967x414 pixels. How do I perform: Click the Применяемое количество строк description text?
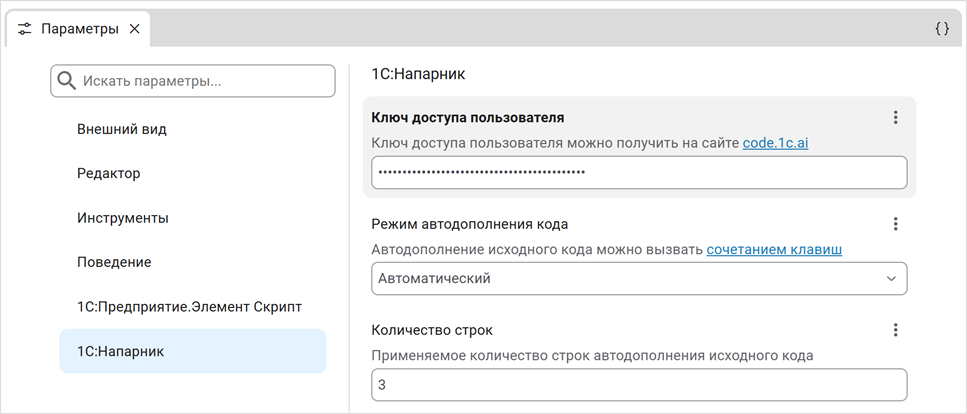(593, 356)
